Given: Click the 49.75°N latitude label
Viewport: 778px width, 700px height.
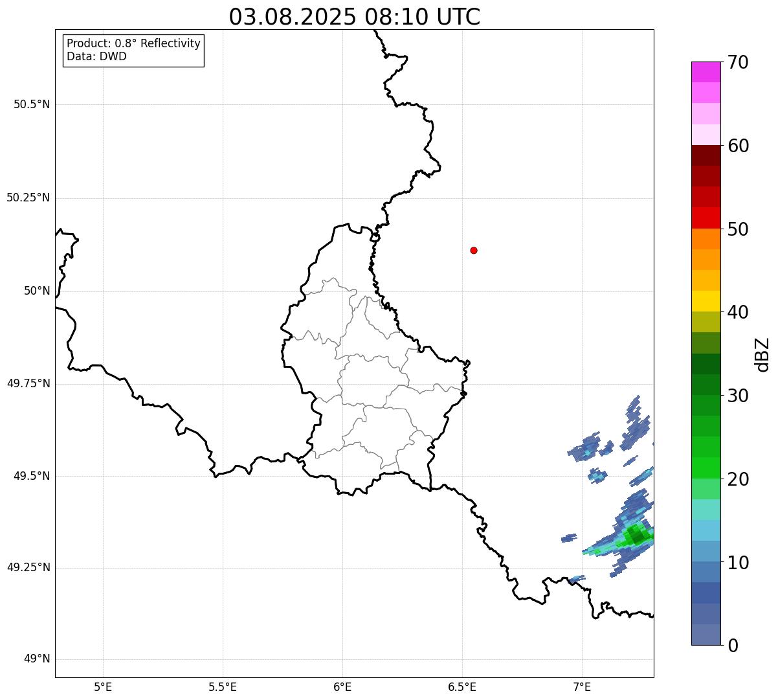Looking at the screenshot, I should [28, 383].
